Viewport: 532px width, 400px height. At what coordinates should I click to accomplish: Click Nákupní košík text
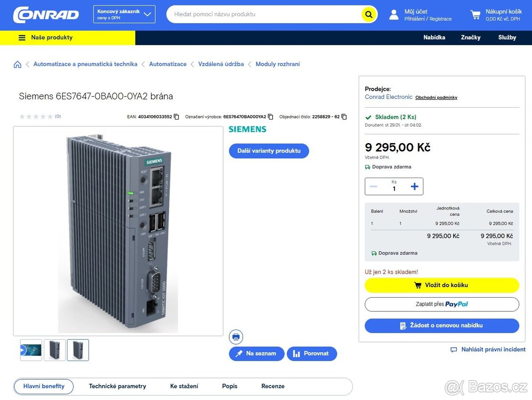pos(504,12)
